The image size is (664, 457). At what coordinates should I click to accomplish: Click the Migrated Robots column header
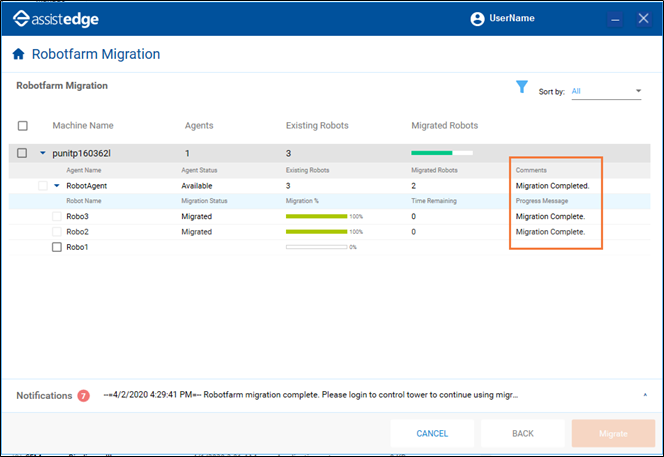point(444,126)
